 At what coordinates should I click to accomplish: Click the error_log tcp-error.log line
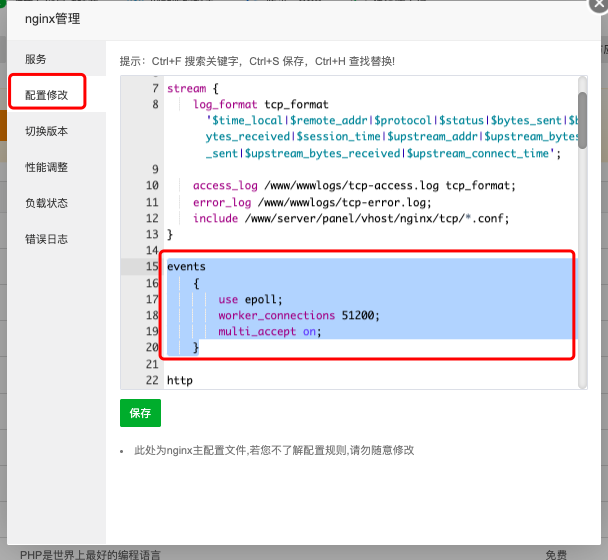(312, 202)
